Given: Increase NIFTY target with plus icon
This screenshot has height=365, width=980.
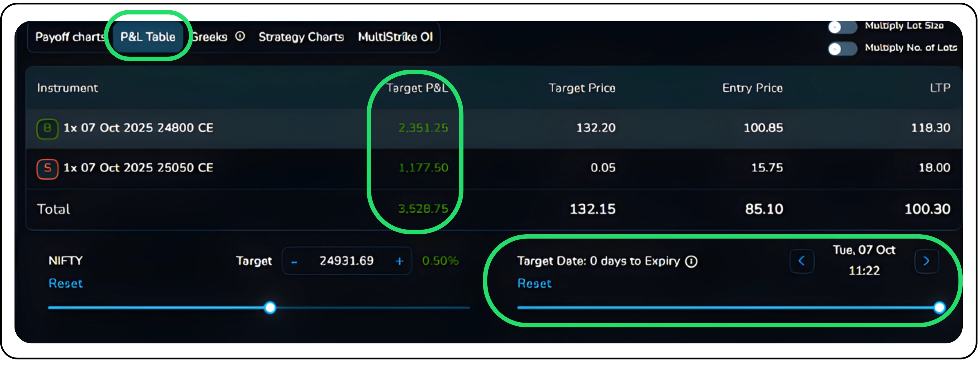Looking at the screenshot, I should (x=399, y=261).
